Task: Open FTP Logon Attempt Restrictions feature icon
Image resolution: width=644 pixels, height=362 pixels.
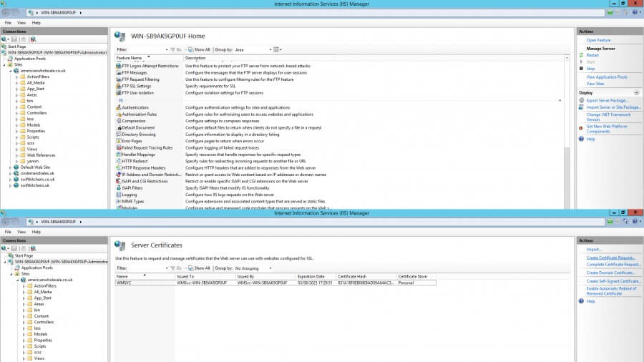Action: point(119,66)
